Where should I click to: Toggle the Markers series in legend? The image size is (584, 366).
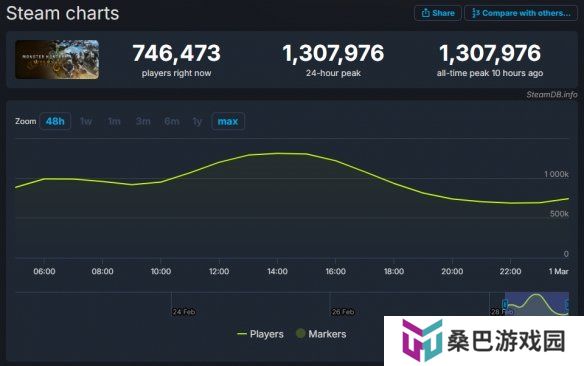click(321, 334)
